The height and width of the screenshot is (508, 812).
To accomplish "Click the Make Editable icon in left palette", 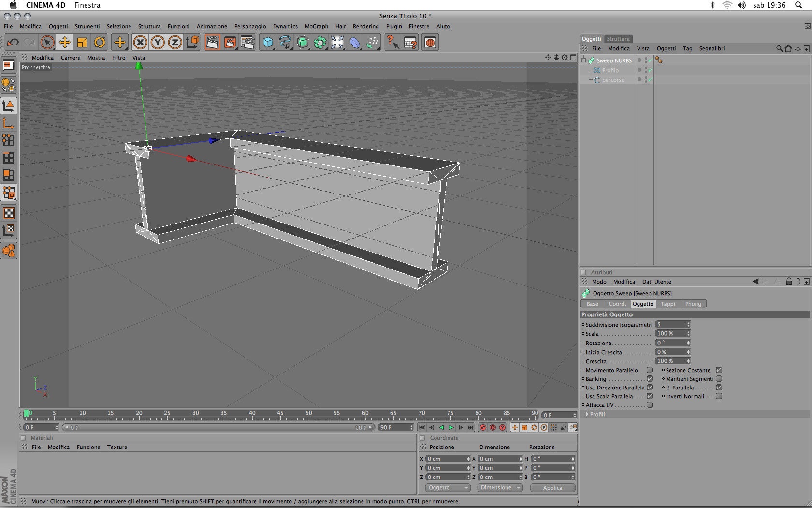I will 9,85.
